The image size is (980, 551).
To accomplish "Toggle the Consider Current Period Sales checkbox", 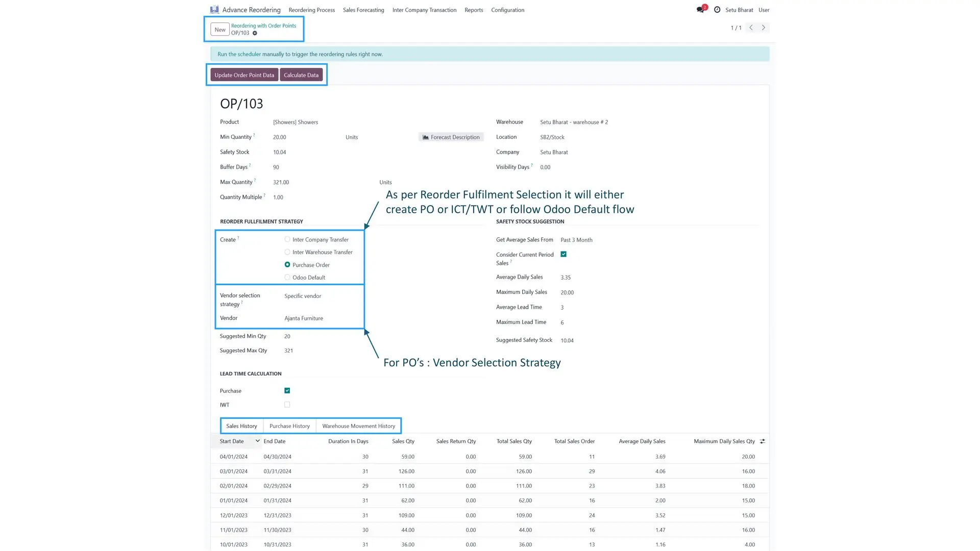I will [563, 254].
